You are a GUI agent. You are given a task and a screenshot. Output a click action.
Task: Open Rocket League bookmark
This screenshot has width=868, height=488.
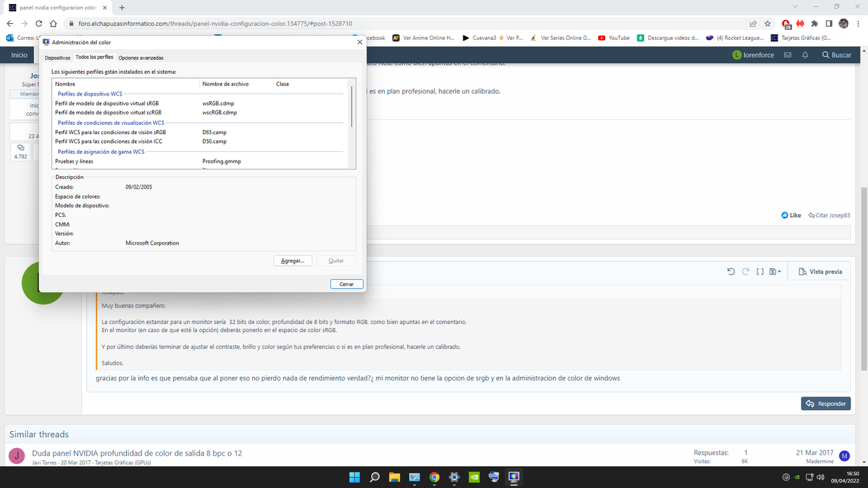point(734,38)
